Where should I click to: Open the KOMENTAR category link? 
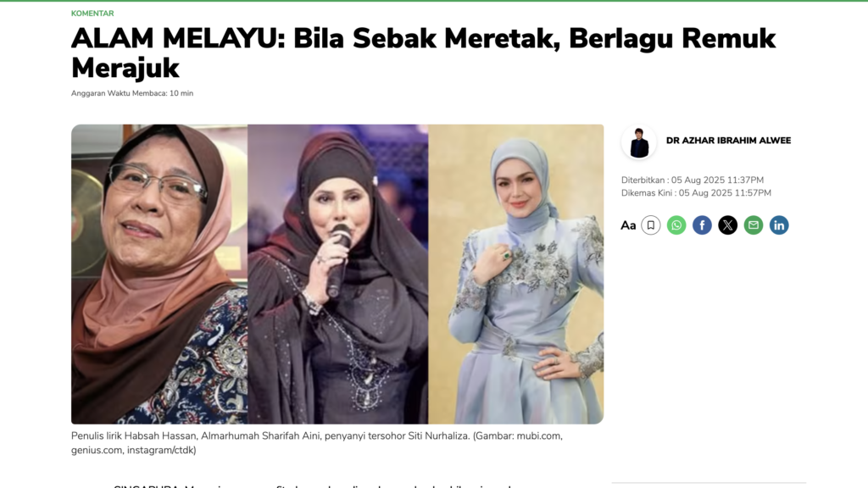[x=92, y=14]
